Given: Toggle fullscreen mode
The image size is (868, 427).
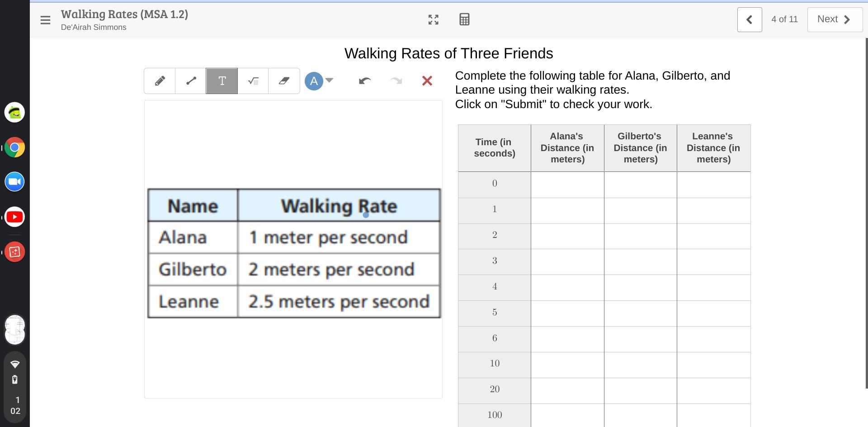Looking at the screenshot, I should click(x=433, y=19).
